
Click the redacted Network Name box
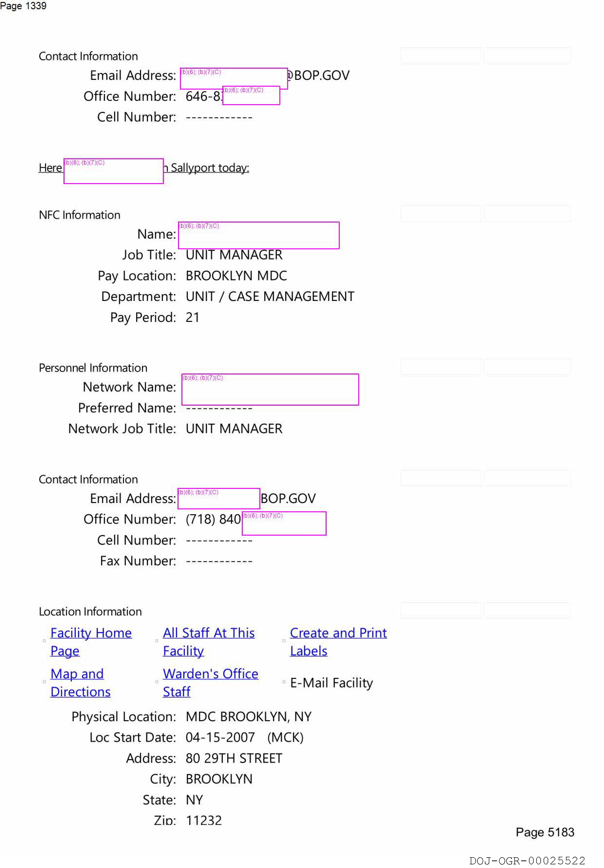[x=270, y=390]
